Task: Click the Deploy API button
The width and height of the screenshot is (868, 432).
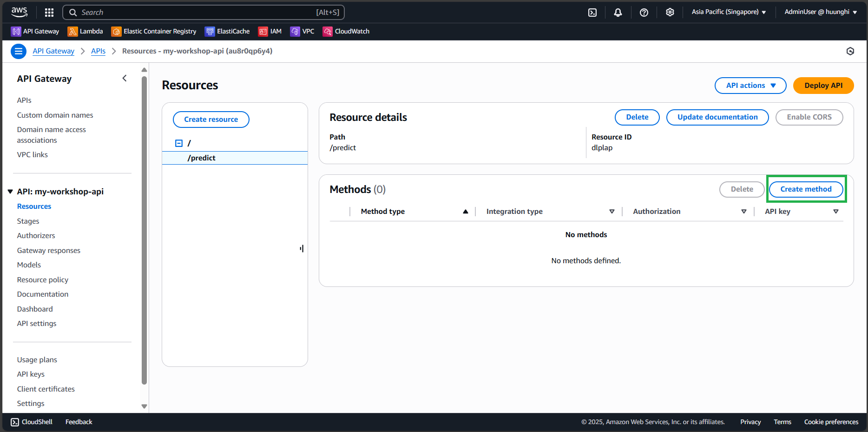Action: coord(823,86)
